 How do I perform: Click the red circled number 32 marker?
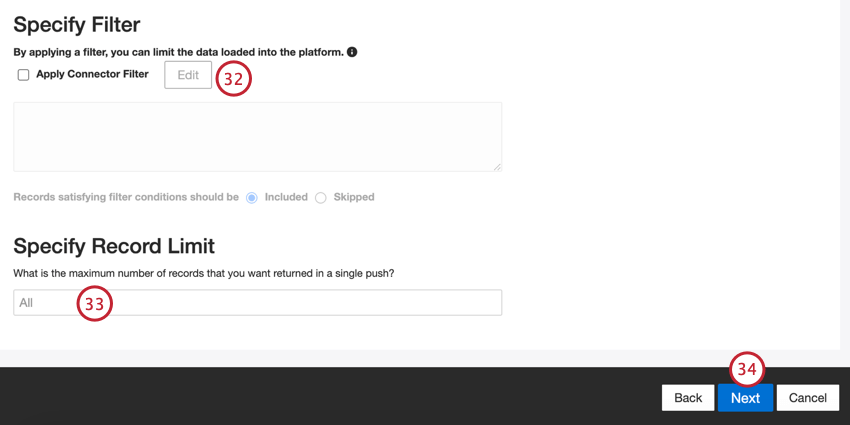pos(233,78)
